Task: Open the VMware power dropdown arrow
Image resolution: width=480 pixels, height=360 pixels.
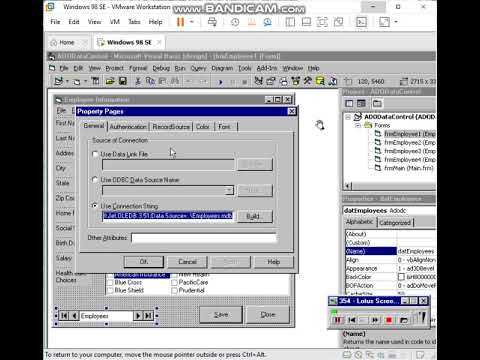Action: pos(192,22)
